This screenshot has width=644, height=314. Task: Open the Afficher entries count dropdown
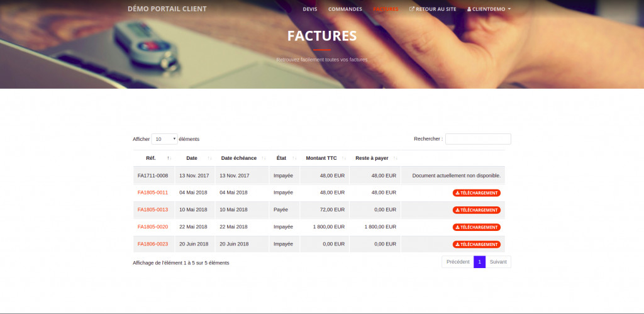click(x=164, y=139)
